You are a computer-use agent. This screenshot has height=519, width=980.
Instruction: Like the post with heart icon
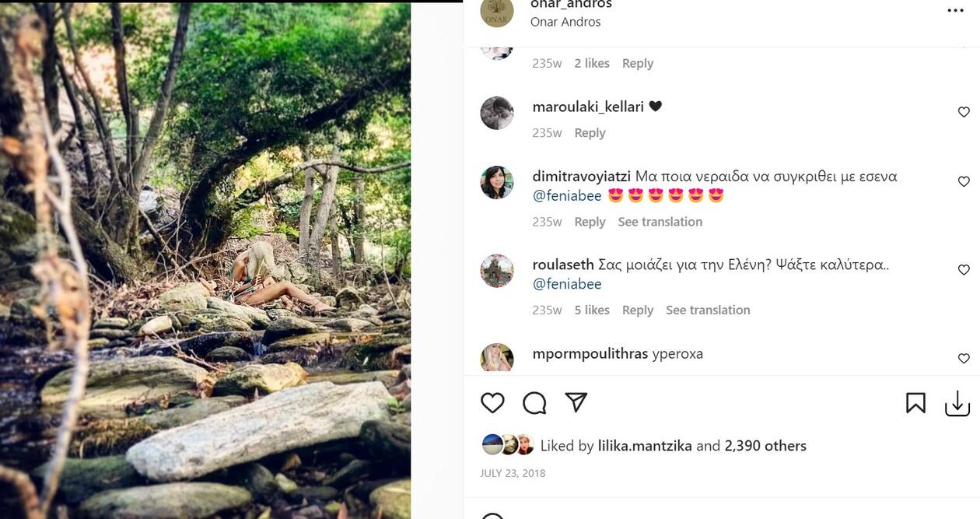pyautogui.click(x=492, y=402)
